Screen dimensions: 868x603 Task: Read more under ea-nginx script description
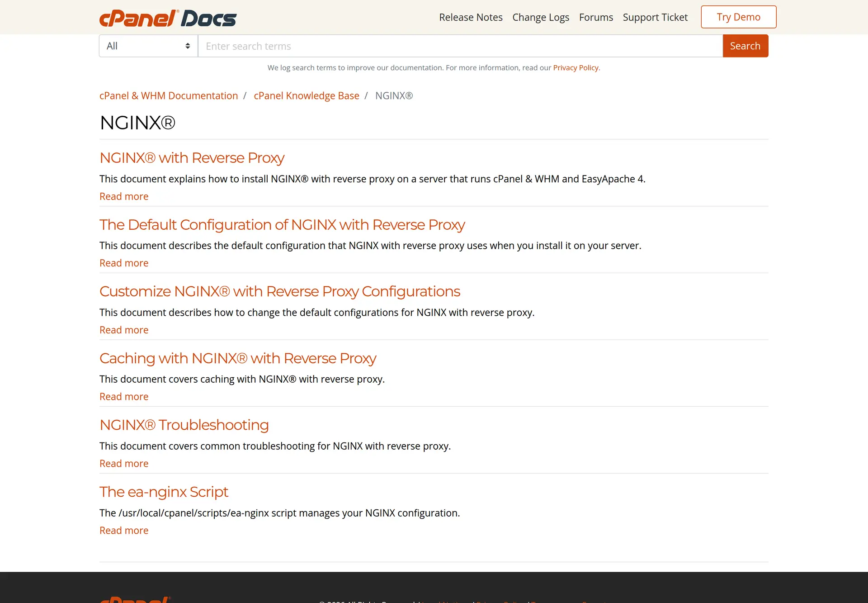(x=124, y=530)
